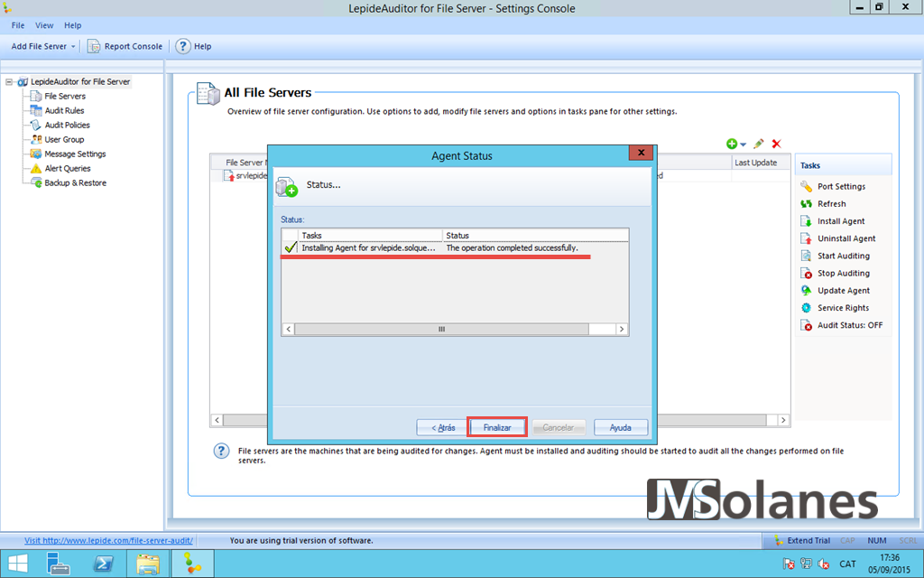Screen dimensions: 924x578
Task: Collapse the LepideAuditor for File Server tree root
Action: (x=9, y=82)
